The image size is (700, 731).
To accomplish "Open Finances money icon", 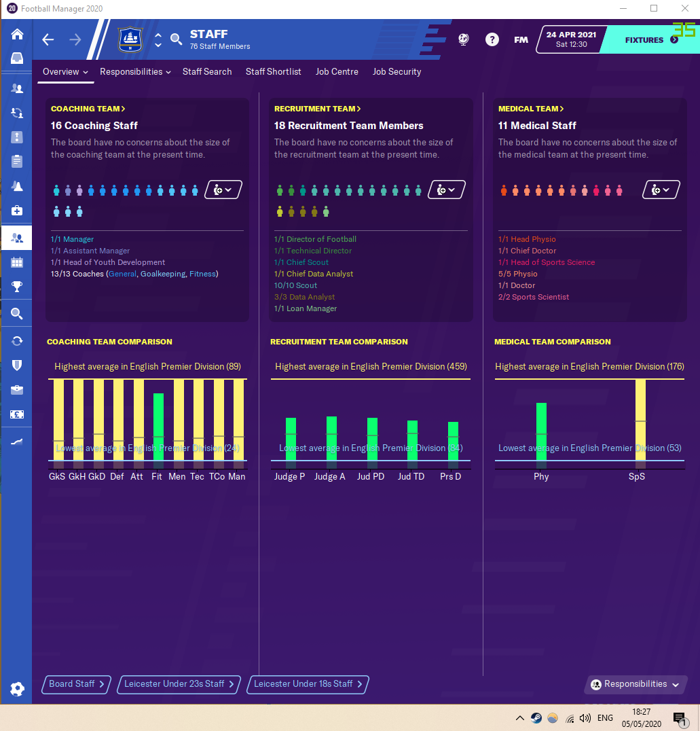I will [x=17, y=414].
